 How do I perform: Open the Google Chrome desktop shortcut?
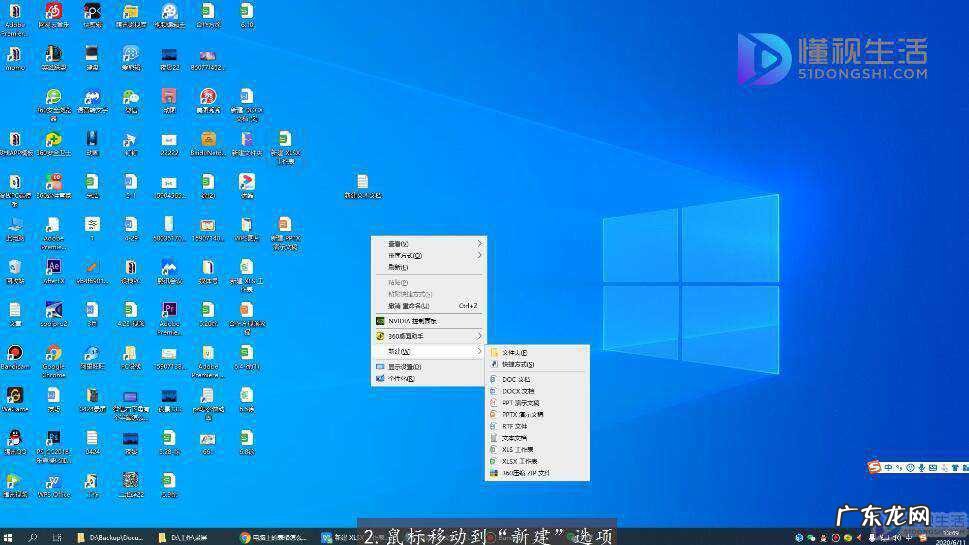coord(53,354)
